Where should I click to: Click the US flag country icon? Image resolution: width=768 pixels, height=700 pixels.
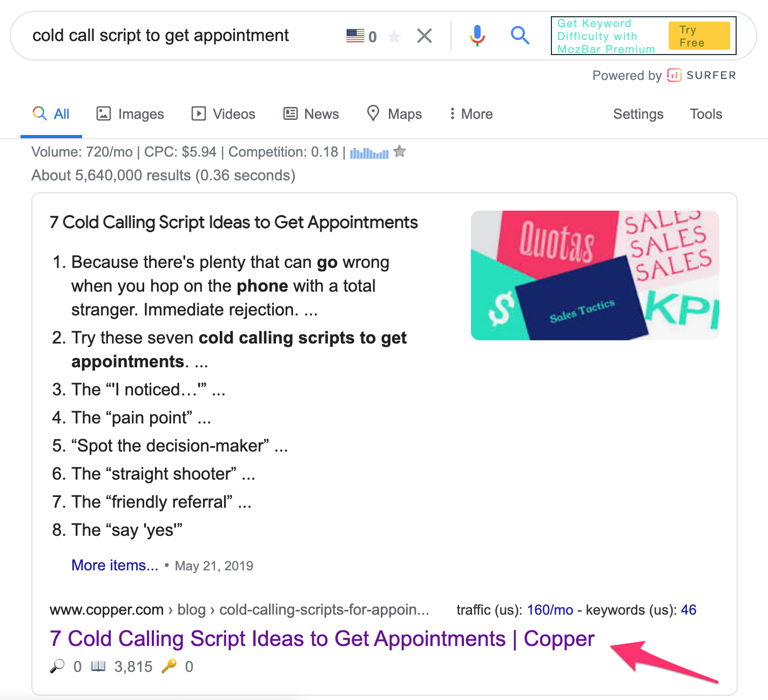pos(355,36)
